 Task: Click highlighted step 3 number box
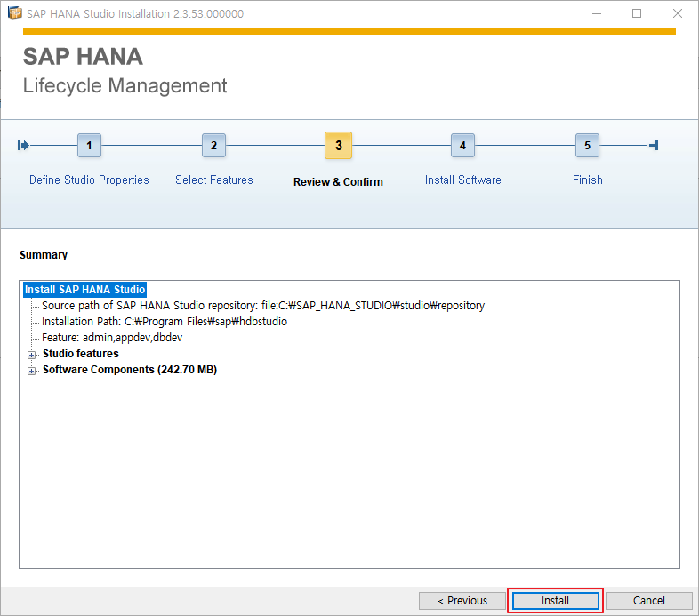pyautogui.click(x=338, y=145)
